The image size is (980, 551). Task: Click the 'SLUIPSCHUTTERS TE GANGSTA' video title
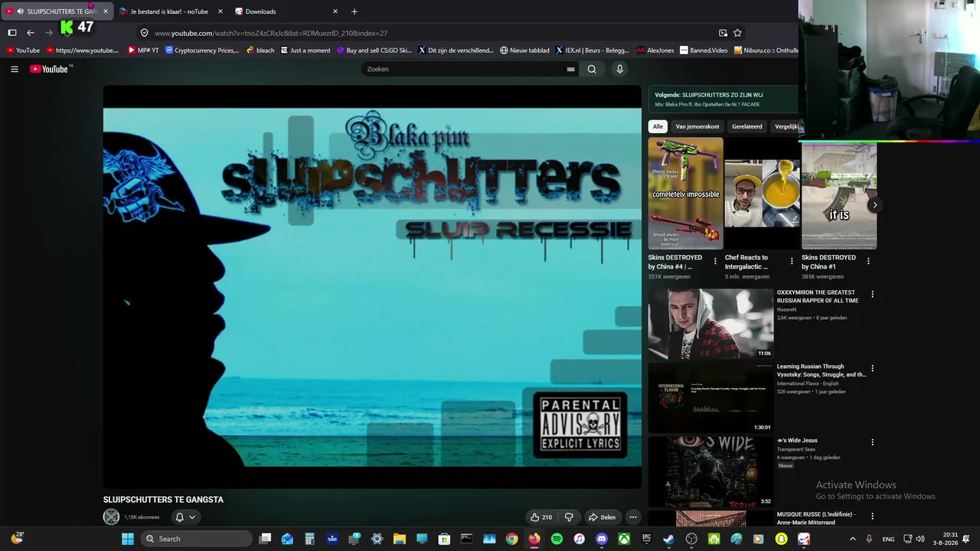[163, 500]
